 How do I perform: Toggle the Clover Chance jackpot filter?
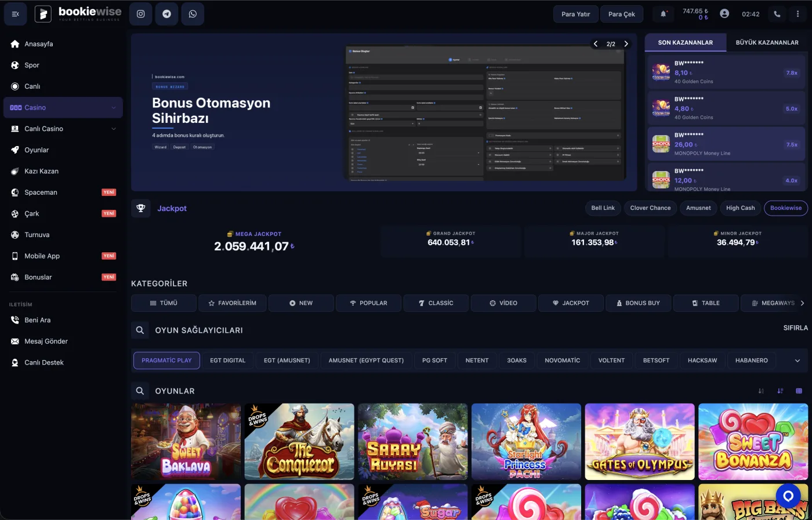point(650,208)
